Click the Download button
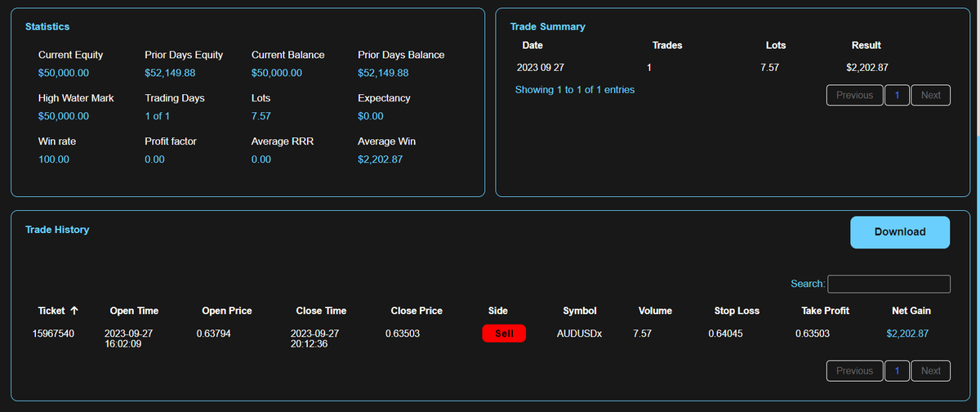The width and height of the screenshot is (980, 412). 900,232
